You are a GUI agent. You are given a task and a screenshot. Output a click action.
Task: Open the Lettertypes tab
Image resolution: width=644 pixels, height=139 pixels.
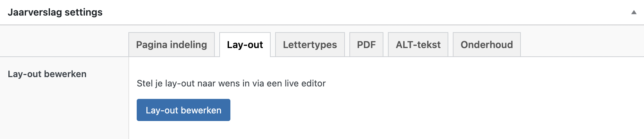click(310, 45)
